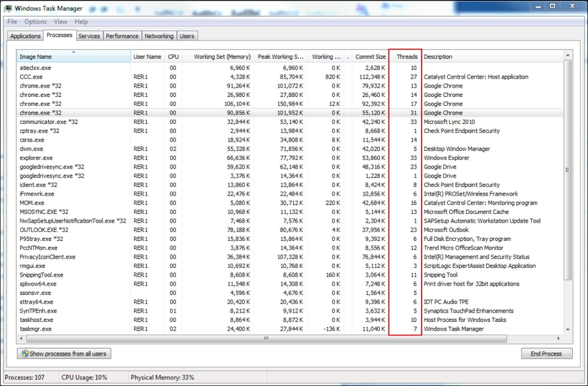The height and width of the screenshot is (386, 588).
Task: Select the SynTPEnh.exe process
Action: click(x=290, y=311)
